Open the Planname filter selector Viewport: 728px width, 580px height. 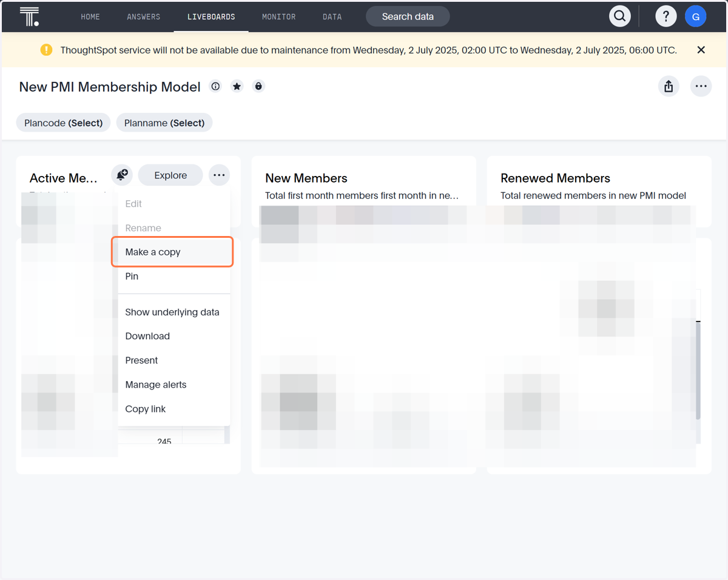point(164,123)
